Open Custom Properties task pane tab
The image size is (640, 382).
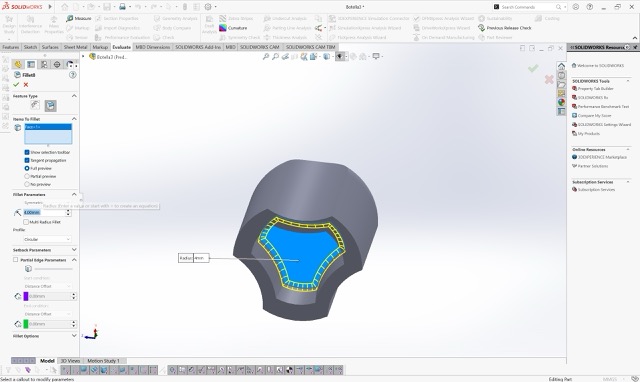click(561, 111)
